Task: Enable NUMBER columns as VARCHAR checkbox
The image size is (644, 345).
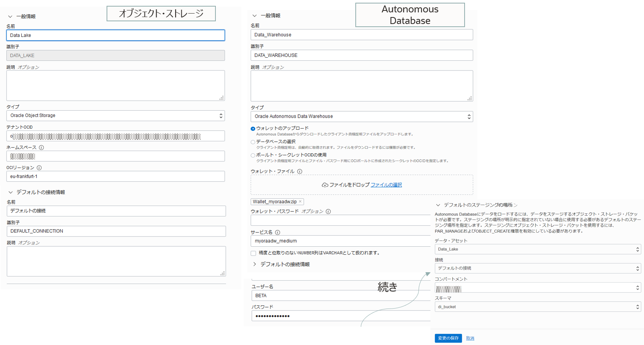Action: tap(253, 253)
